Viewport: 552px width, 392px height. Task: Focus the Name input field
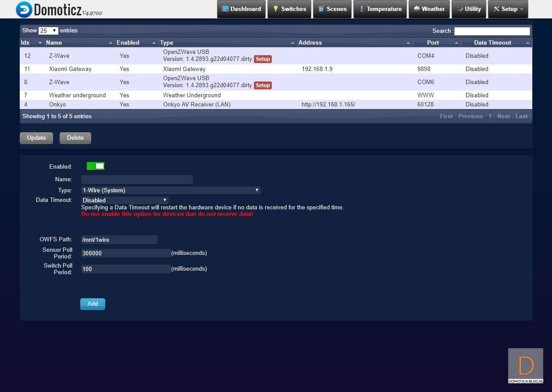tap(137, 180)
